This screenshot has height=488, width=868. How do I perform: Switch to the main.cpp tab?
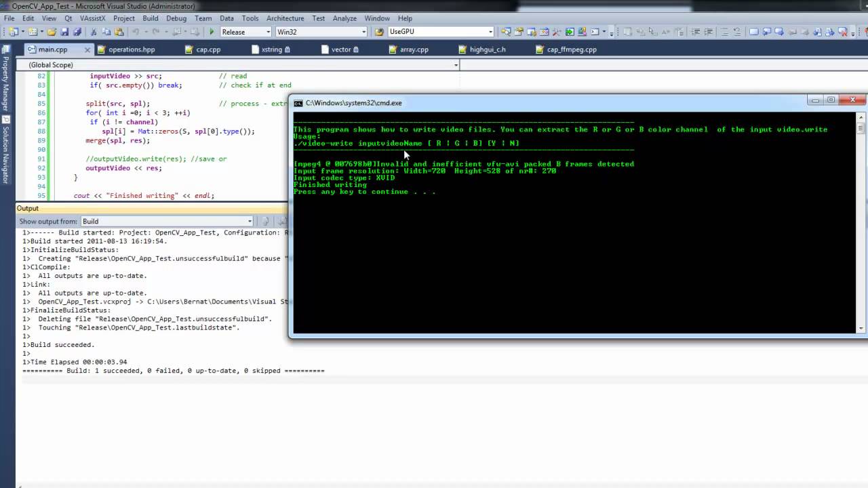[53, 49]
